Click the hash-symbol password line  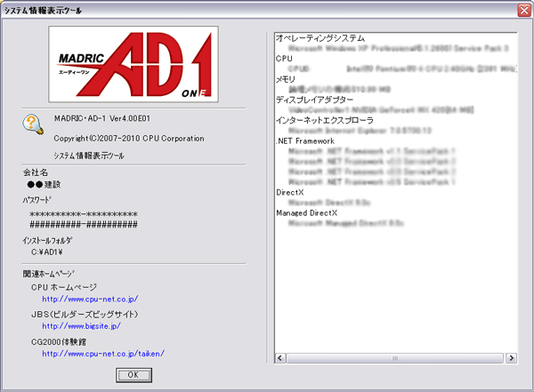click(84, 224)
